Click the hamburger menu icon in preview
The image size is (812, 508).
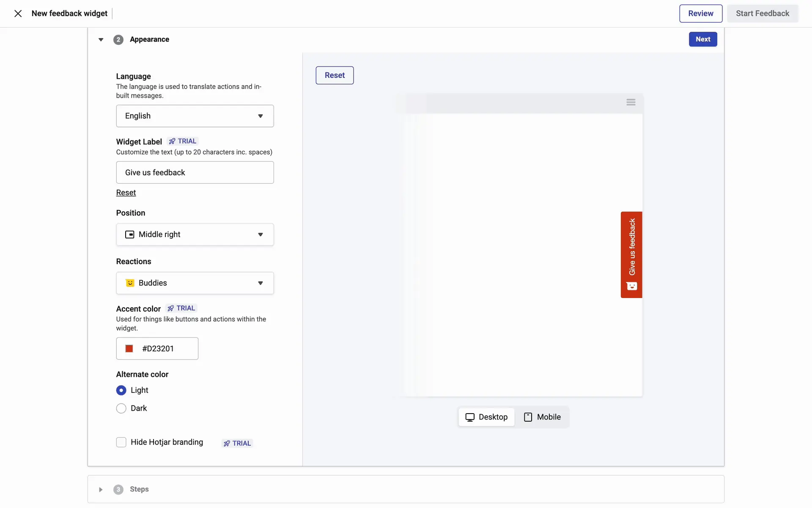631,102
